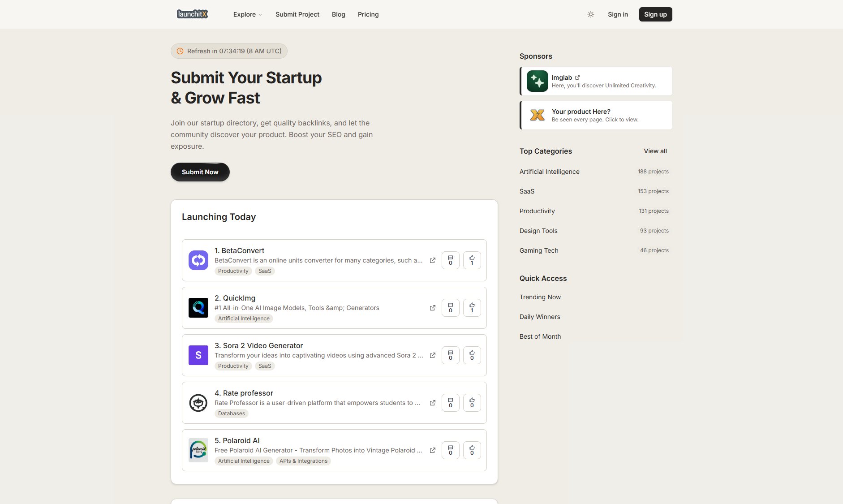
Task: Visit Sora 2 Video Generator via external link icon
Action: coord(433,355)
